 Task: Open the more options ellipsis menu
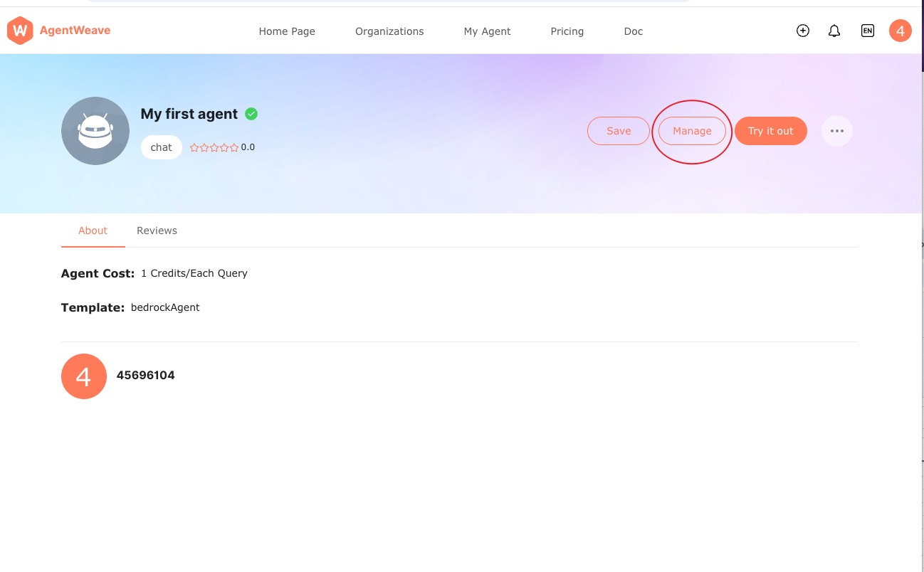[837, 131]
